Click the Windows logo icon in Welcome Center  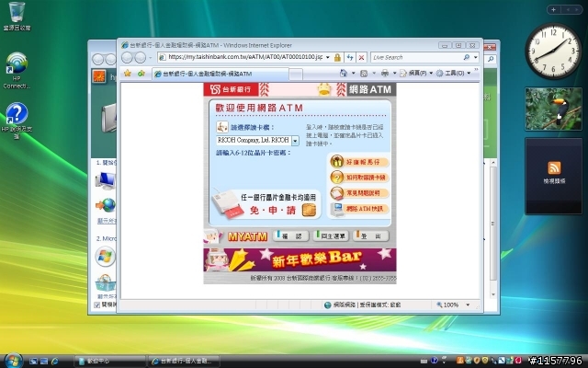click(106, 257)
